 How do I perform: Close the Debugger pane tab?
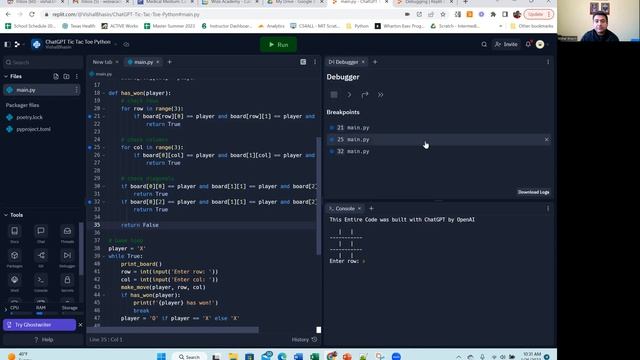(x=363, y=62)
